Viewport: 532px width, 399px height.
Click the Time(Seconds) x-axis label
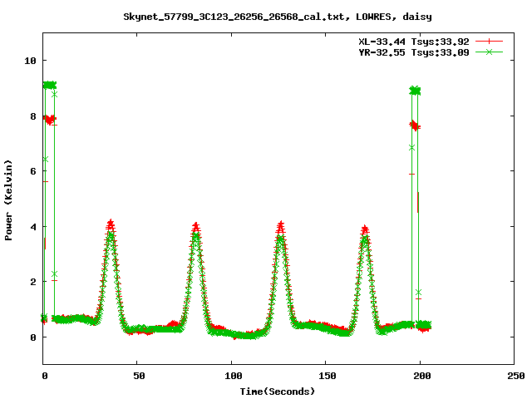click(x=278, y=391)
